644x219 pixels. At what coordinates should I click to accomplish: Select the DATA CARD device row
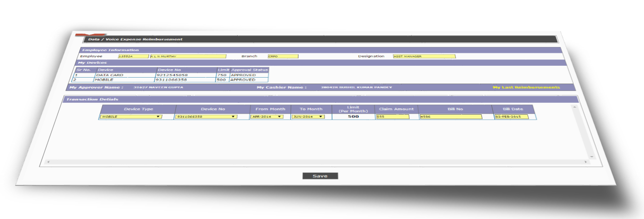click(110, 75)
